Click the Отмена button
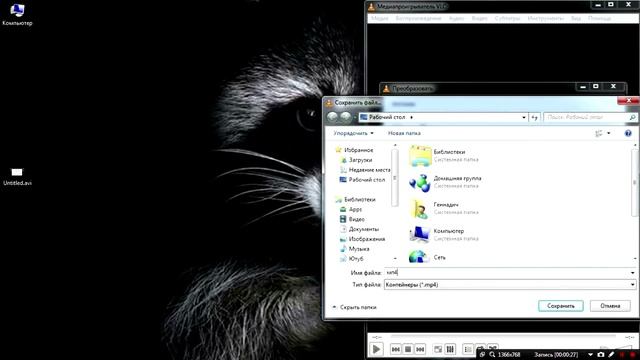This screenshot has height=360, width=640. 610,306
